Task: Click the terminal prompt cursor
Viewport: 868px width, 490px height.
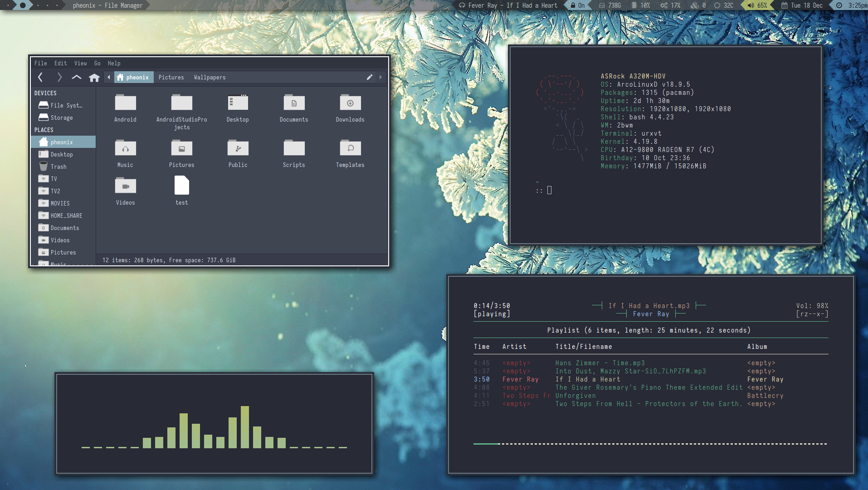Action: 549,190
